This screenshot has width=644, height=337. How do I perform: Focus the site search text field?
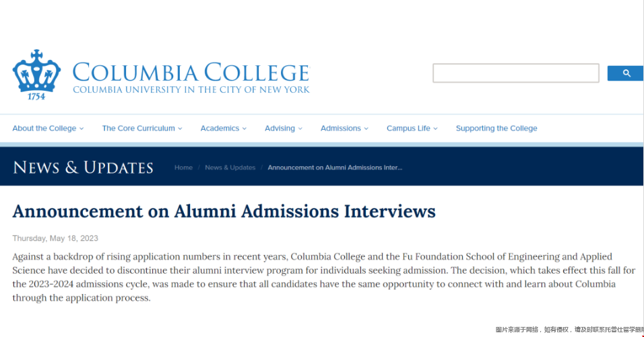click(516, 73)
